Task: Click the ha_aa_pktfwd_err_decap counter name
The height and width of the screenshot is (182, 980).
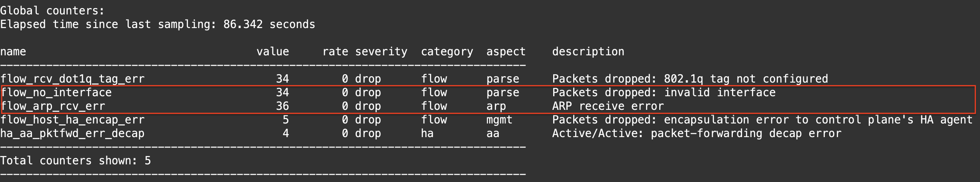Action: tap(72, 133)
